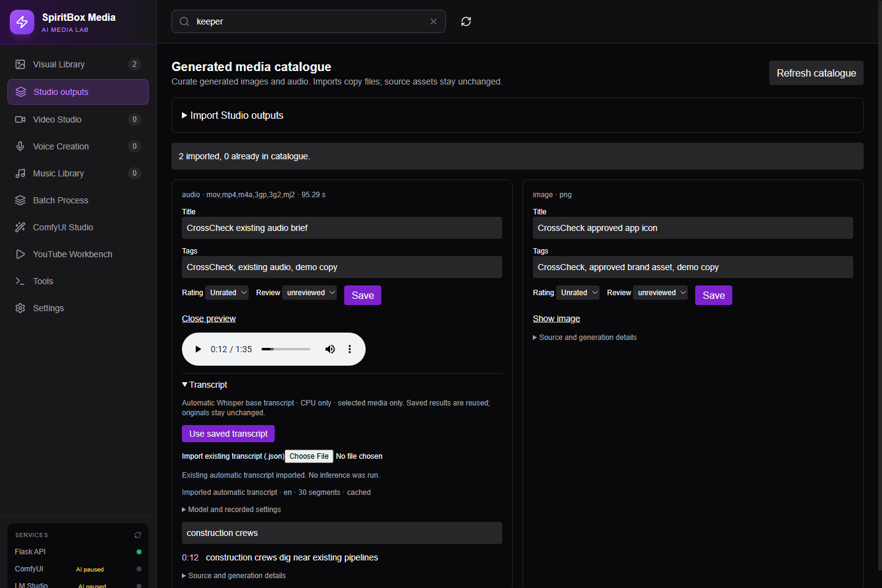
Task: Open Rating dropdown for audio brief
Action: (x=227, y=293)
